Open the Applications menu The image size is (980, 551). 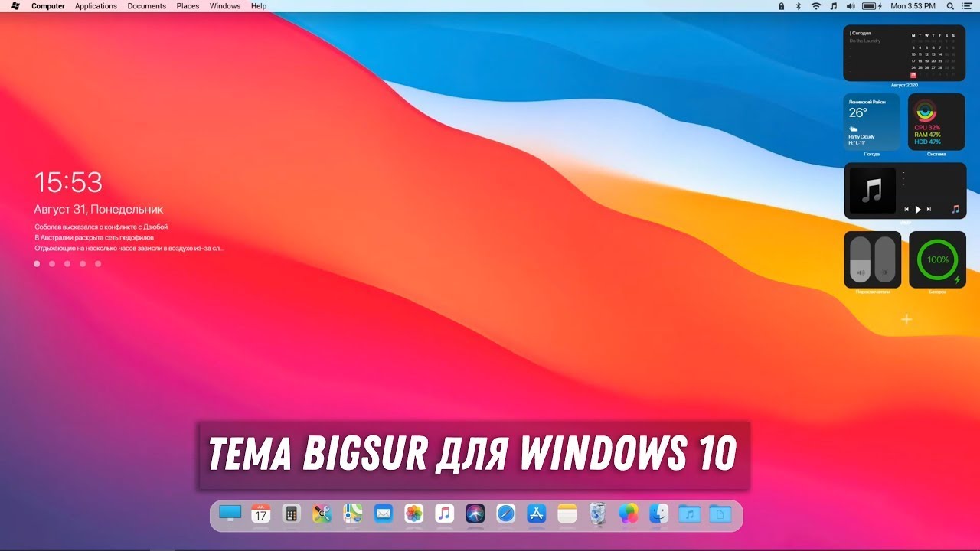pos(96,6)
